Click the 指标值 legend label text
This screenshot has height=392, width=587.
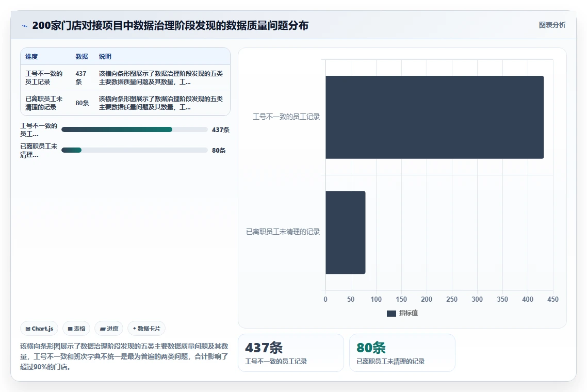point(409,313)
